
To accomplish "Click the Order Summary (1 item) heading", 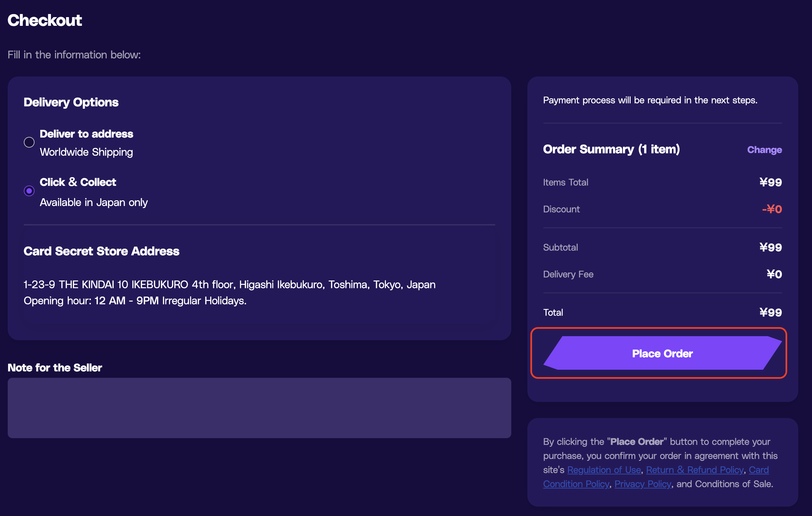I will click(612, 149).
